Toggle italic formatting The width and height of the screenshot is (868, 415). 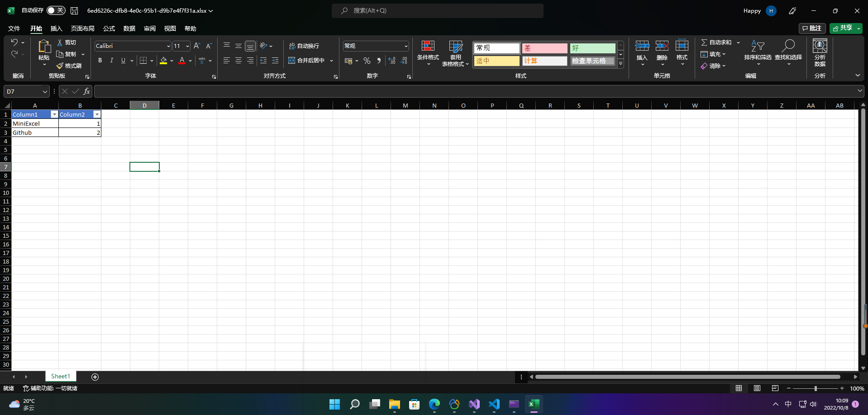point(111,60)
